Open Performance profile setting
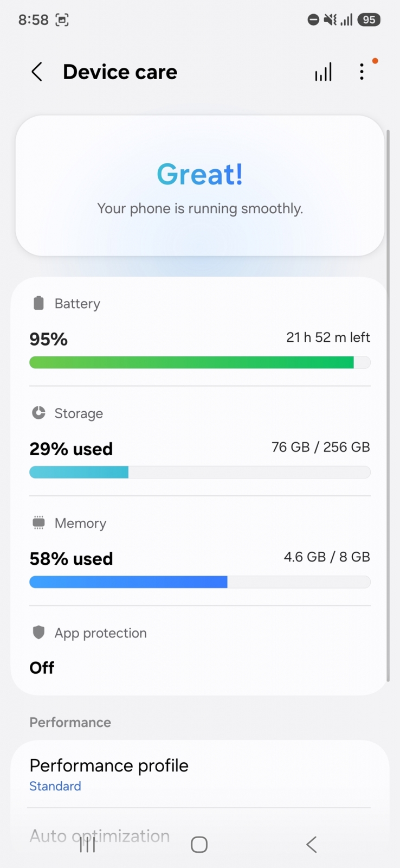Image resolution: width=400 pixels, height=868 pixels. 200,774
